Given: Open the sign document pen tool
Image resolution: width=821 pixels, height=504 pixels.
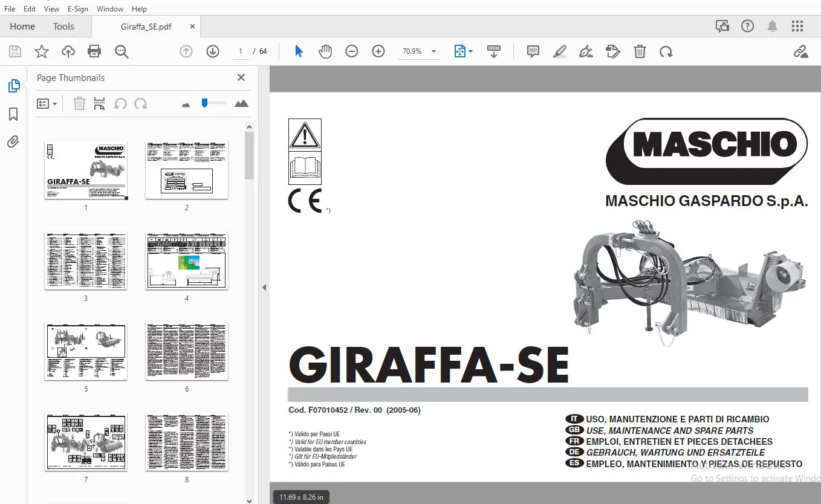Looking at the screenshot, I should click(586, 52).
